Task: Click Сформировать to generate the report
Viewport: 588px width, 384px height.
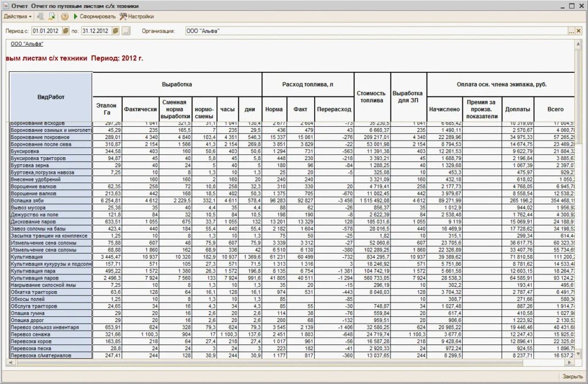Action: click(x=95, y=17)
